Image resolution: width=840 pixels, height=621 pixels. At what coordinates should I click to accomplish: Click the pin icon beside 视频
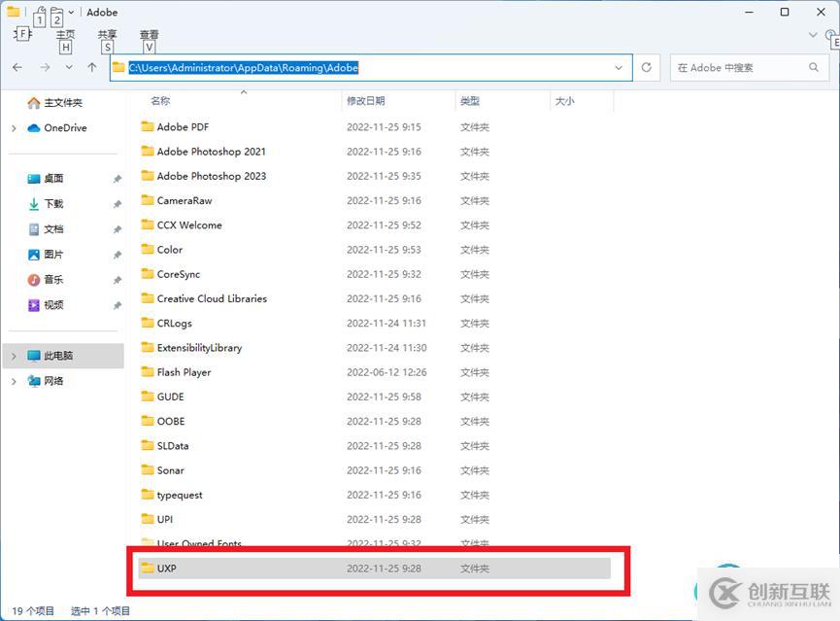[118, 305]
